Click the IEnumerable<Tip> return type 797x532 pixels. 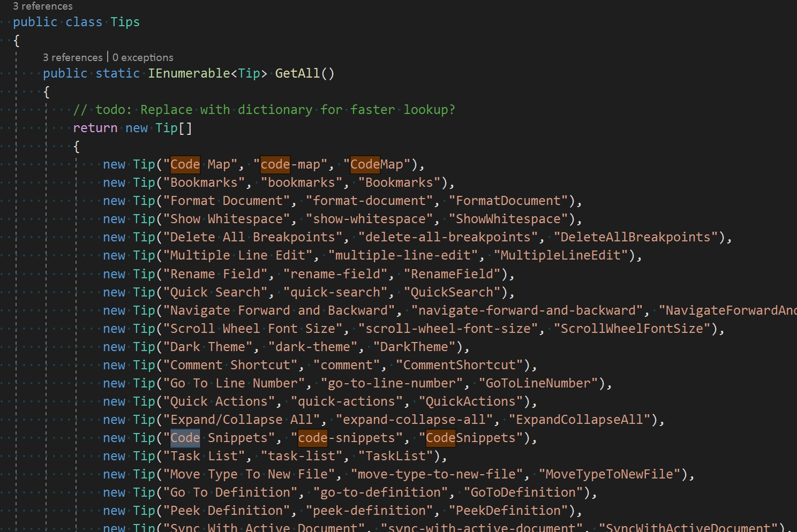(208, 73)
